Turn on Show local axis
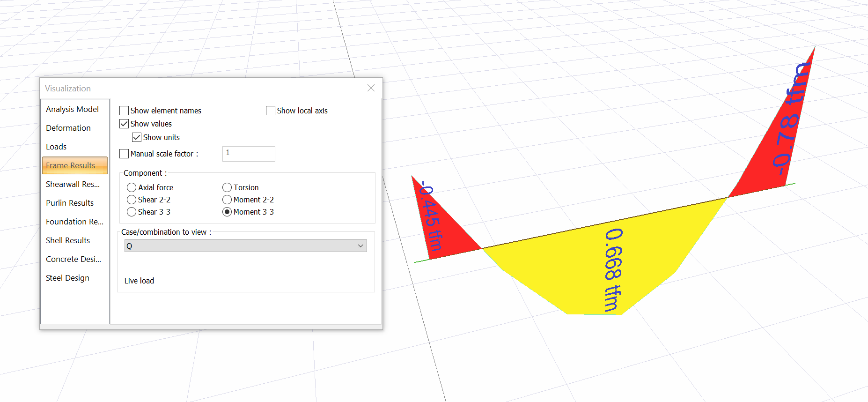This screenshot has height=402, width=868. point(271,111)
